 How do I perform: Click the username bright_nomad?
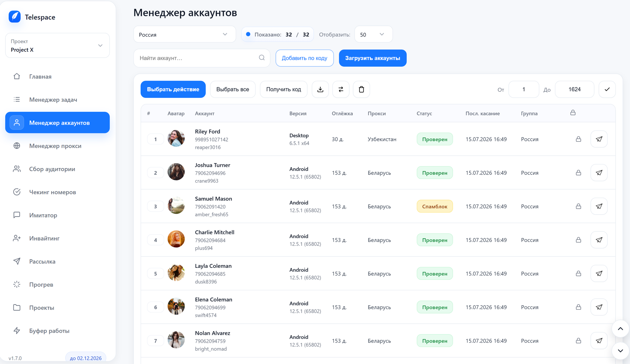(x=211, y=349)
